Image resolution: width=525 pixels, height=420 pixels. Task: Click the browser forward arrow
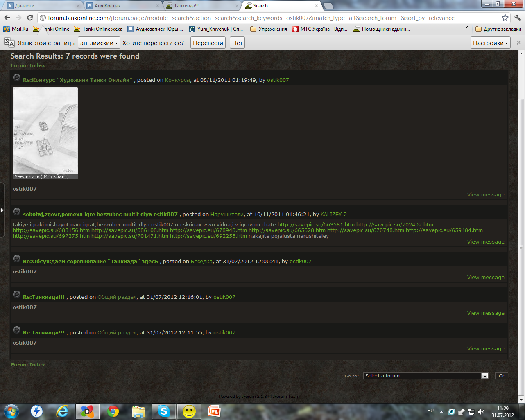click(18, 18)
